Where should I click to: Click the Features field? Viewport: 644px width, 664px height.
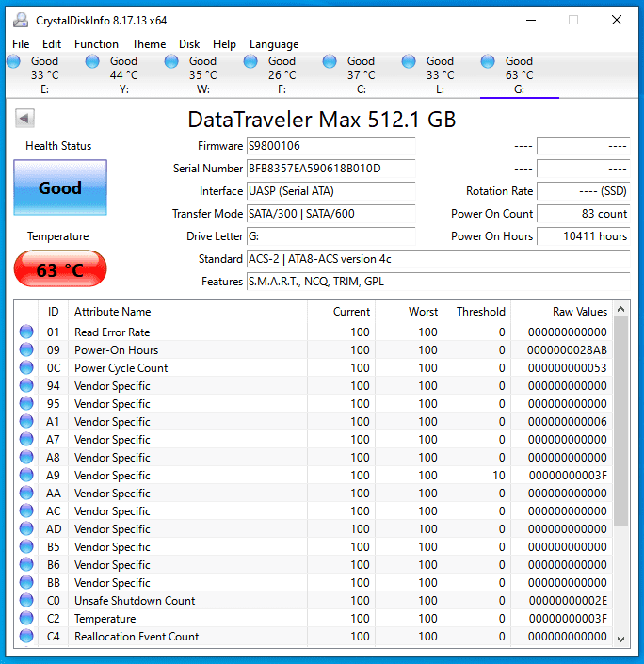coord(438,282)
